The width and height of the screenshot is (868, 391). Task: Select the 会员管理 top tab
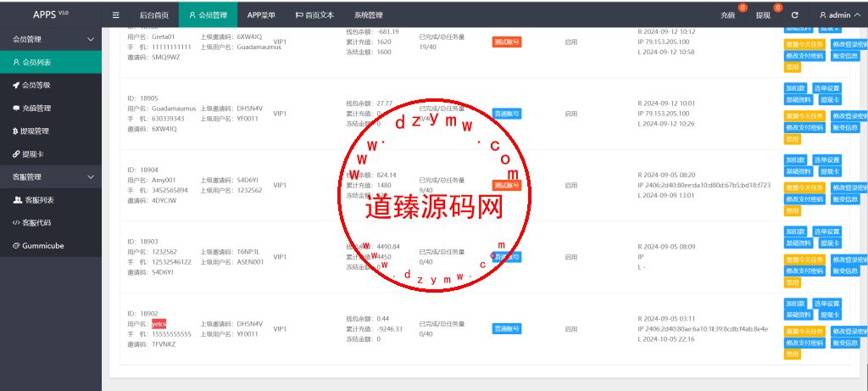click(x=208, y=15)
